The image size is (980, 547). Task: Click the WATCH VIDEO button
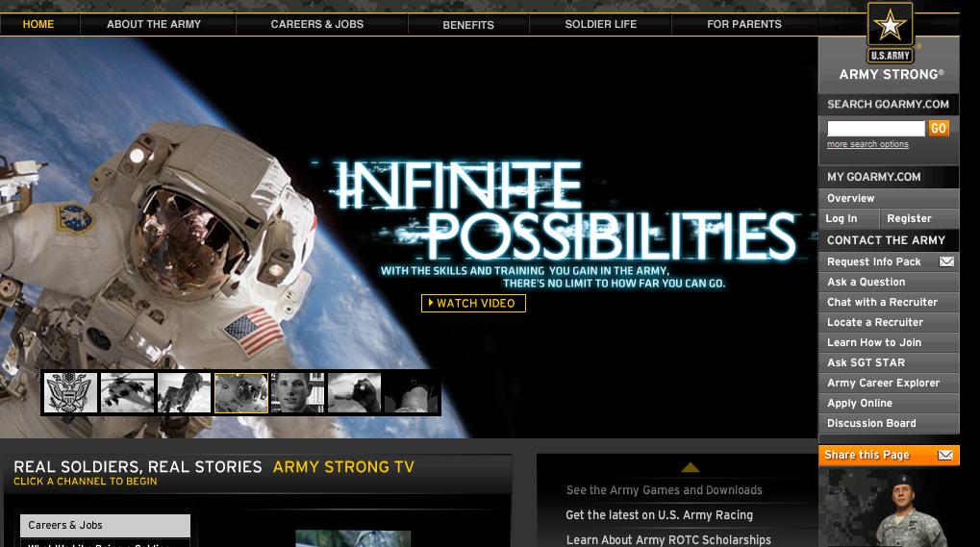click(x=473, y=303)
